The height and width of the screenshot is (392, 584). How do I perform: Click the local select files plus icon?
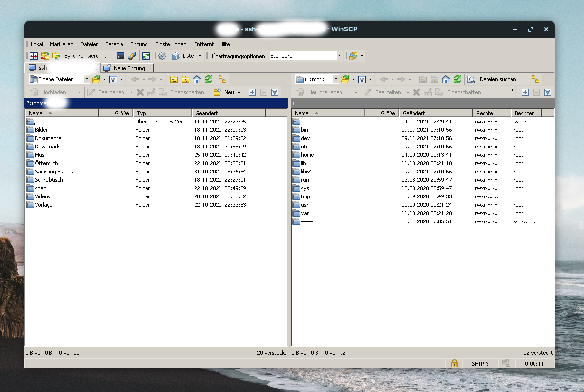(x=252, y=92)
